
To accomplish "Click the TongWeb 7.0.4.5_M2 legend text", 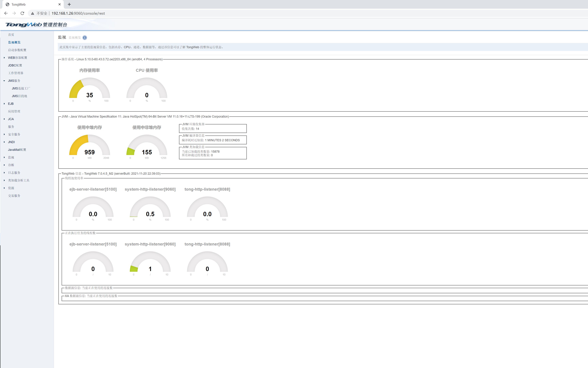I will [x=111, y=174].
